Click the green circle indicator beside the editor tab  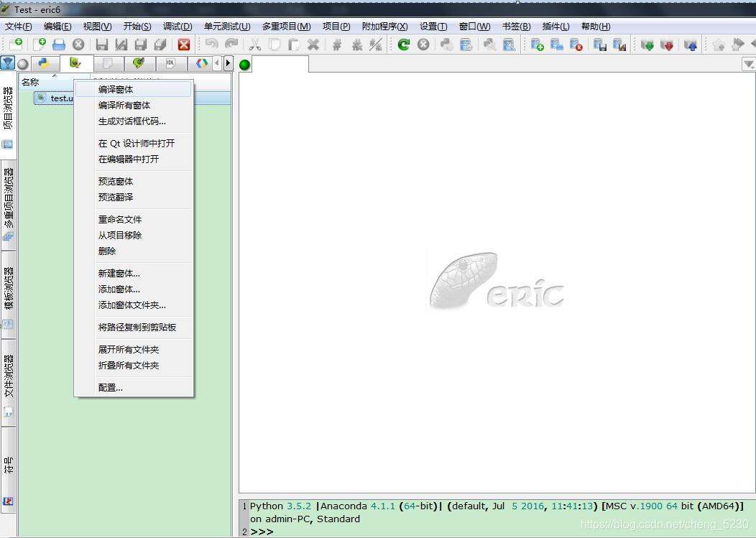(x=245, y=64)
